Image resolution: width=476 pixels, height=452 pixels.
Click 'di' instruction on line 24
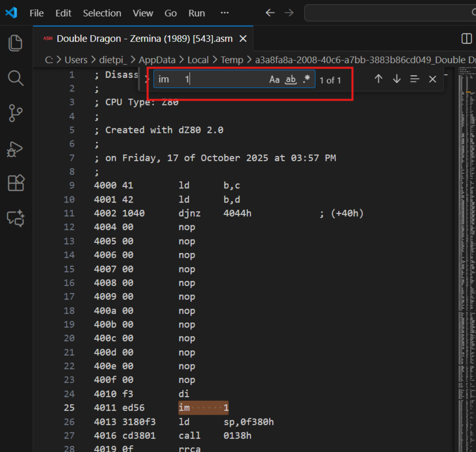pyautogui.click(x=184, y=394)
